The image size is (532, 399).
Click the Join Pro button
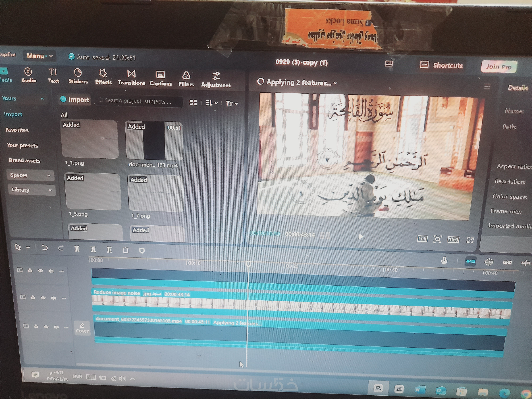pyautogui.click(x=498, y=67)
